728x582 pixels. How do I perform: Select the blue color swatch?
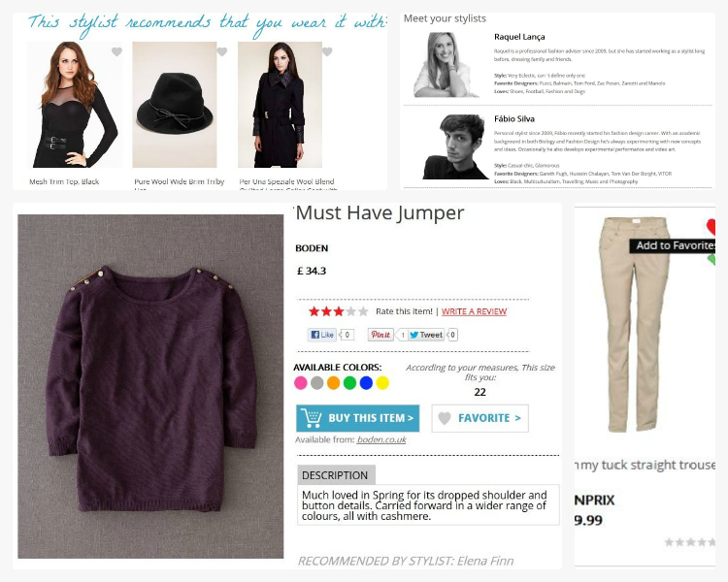(366, 383)
